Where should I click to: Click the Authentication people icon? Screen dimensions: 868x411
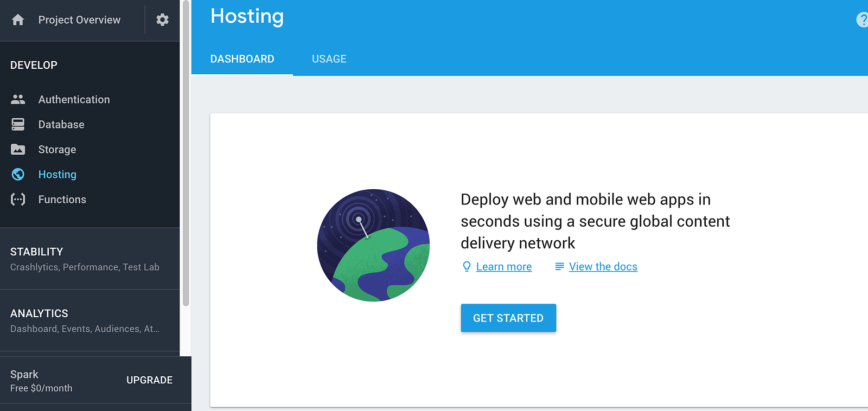pyautogui.click(x=18, y=99)
